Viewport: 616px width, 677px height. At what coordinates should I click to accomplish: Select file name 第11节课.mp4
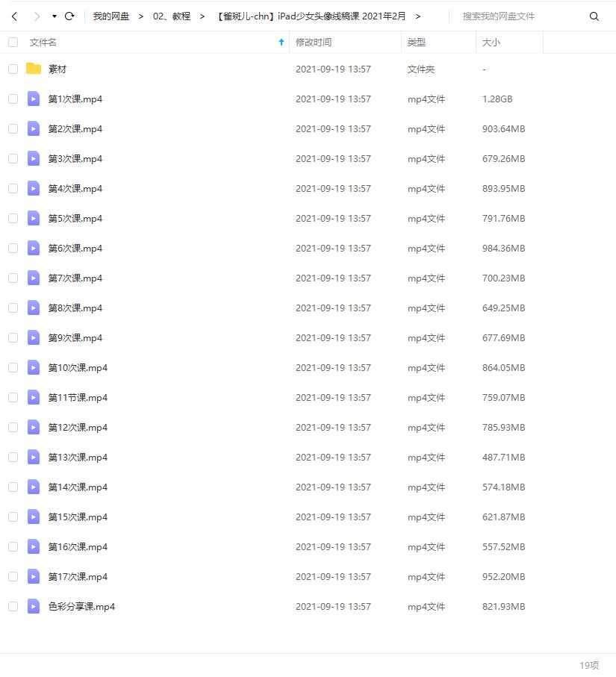[x=78, y=397]
